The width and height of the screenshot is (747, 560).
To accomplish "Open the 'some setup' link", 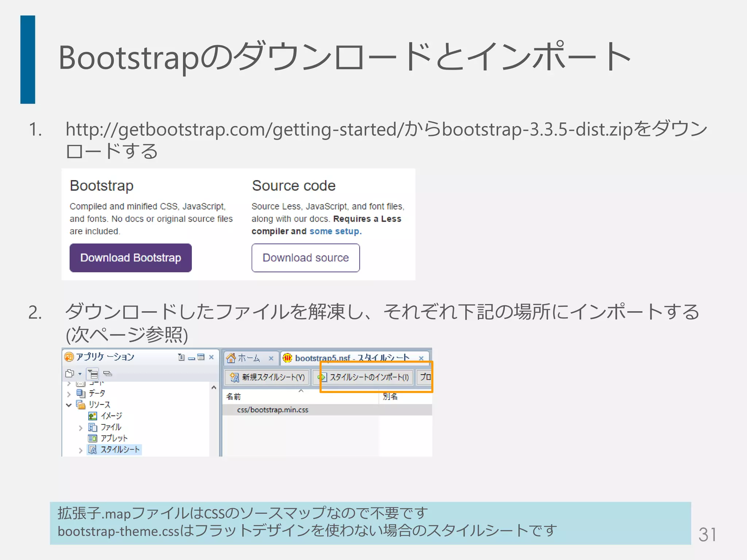I will (x=336, y=231).
